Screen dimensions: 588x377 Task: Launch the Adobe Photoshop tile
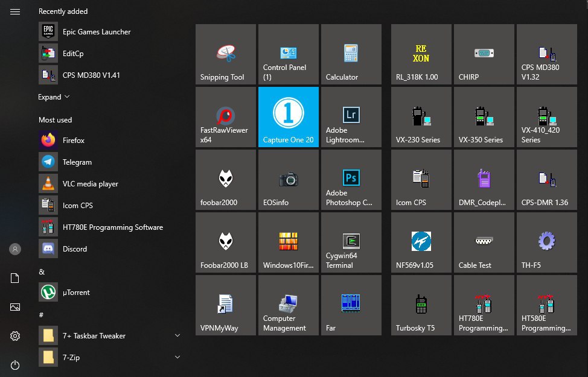[x=351, y=180]
